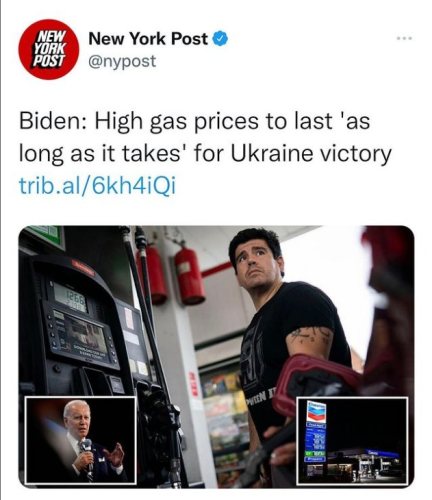The width and height of the screenshot is (432, 500).
Task: Click the inset Chevron station night photo
Action: coord(352,440)
